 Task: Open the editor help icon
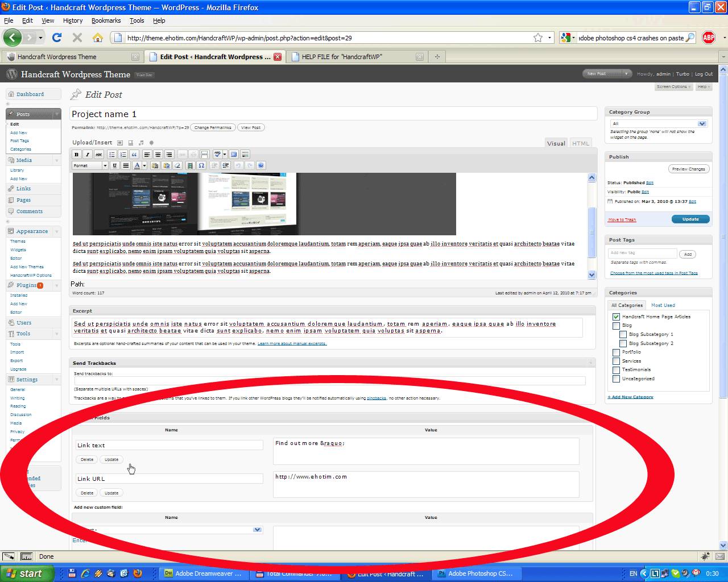click(261, 166)
